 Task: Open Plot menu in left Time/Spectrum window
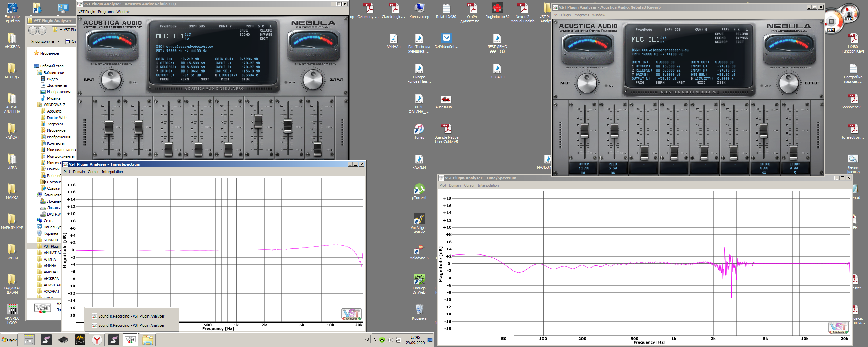coord(67,172)
